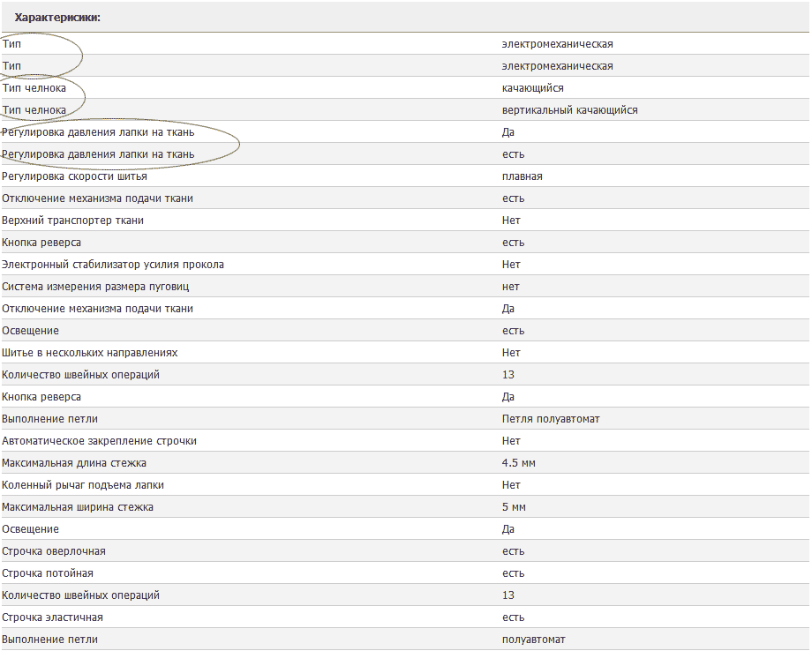Select the "Максимальная ширина стежка" label
Screen dimensions: 812x651
pos(78,507)
